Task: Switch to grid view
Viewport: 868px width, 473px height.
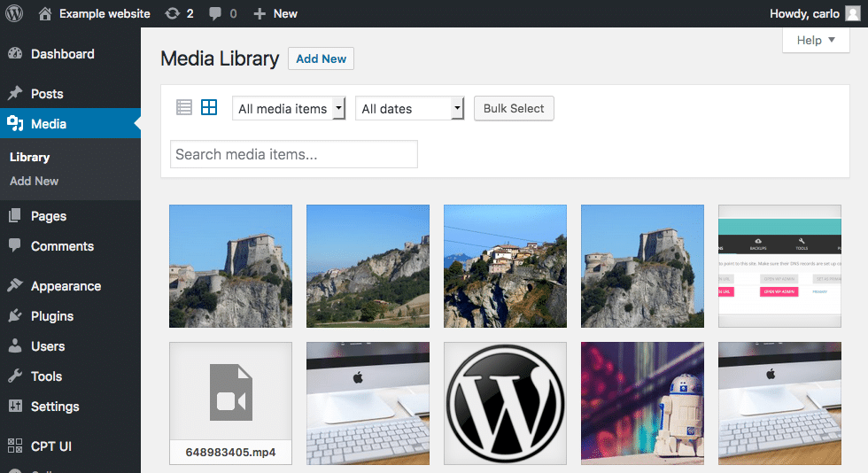Action: click(209, 107)
